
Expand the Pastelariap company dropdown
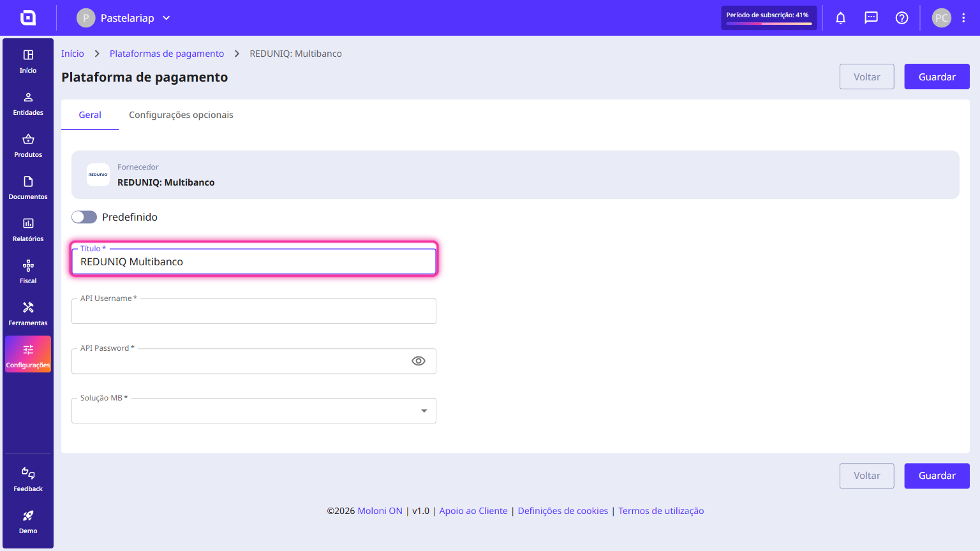(x=124, y=18)
